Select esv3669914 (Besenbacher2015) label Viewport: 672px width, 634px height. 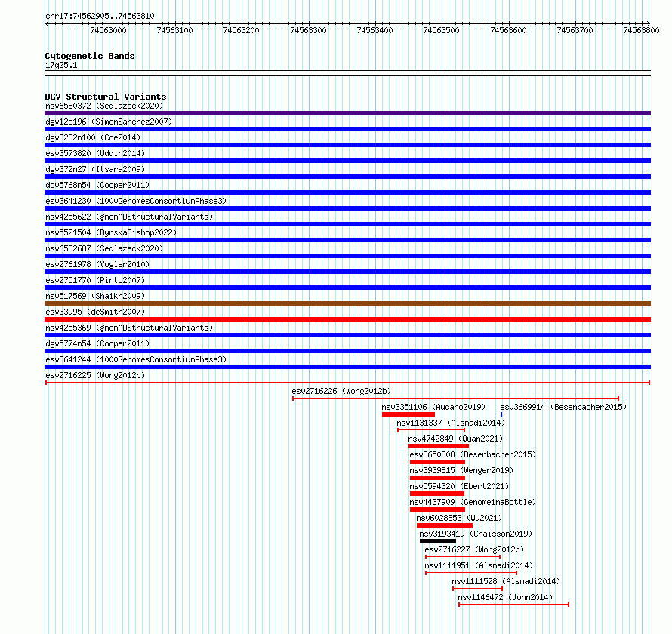click(x=563, y=407)
